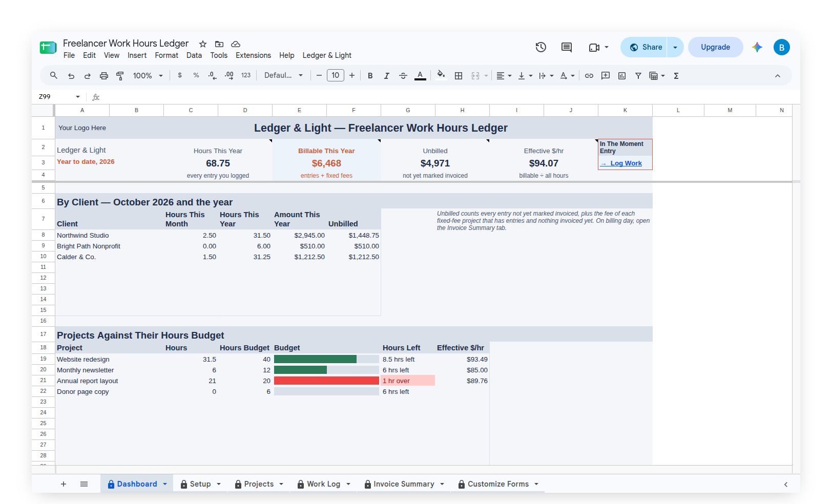Click the font size input field
832x504 pixels.
(336, 75)
